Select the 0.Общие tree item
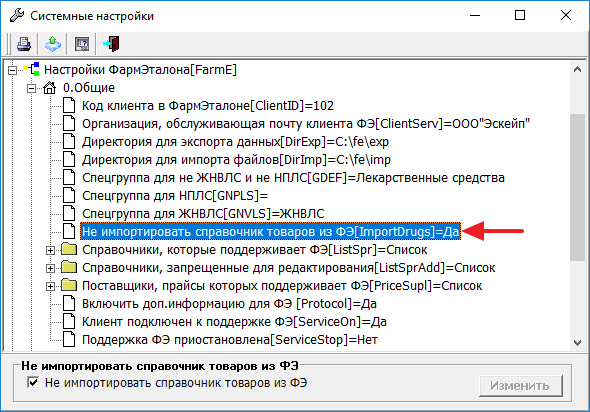The height and width of the screenshot is (412, 590). pyautogui.click(x=89, y=88)
